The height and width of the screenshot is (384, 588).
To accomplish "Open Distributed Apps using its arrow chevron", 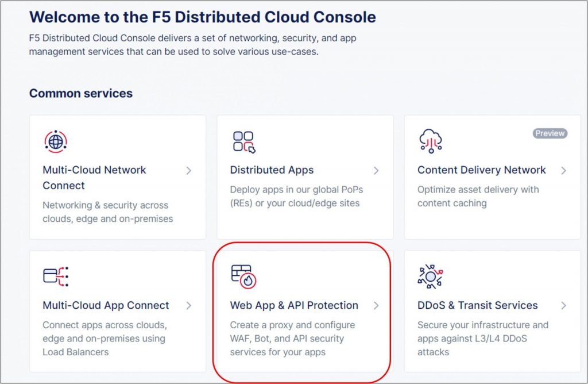I will coord(377,171).
